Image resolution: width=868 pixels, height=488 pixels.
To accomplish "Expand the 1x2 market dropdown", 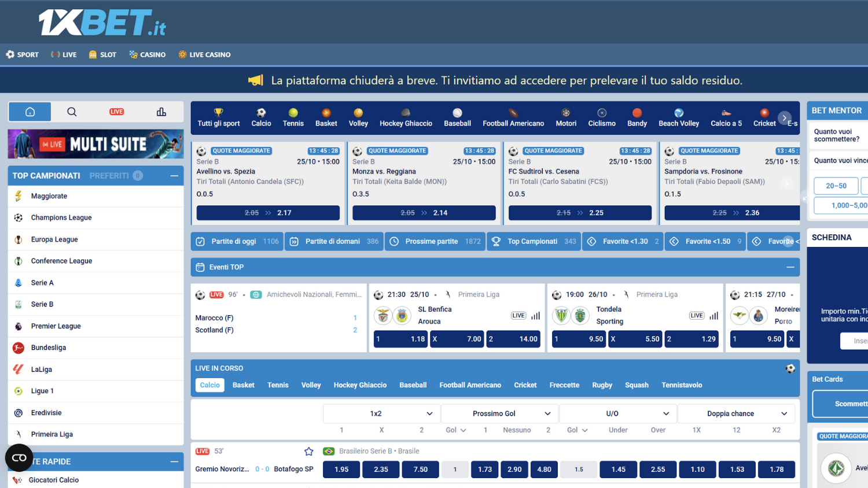I will click(x=381, y=413).
